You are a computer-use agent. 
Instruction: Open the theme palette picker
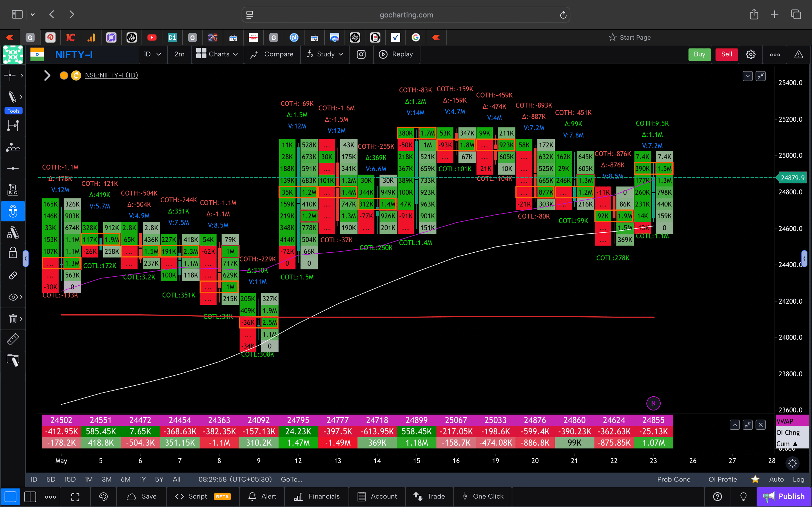(103, 497)
